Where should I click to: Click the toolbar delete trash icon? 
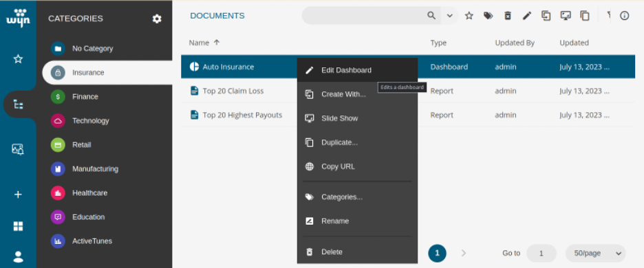coord(508,16)
